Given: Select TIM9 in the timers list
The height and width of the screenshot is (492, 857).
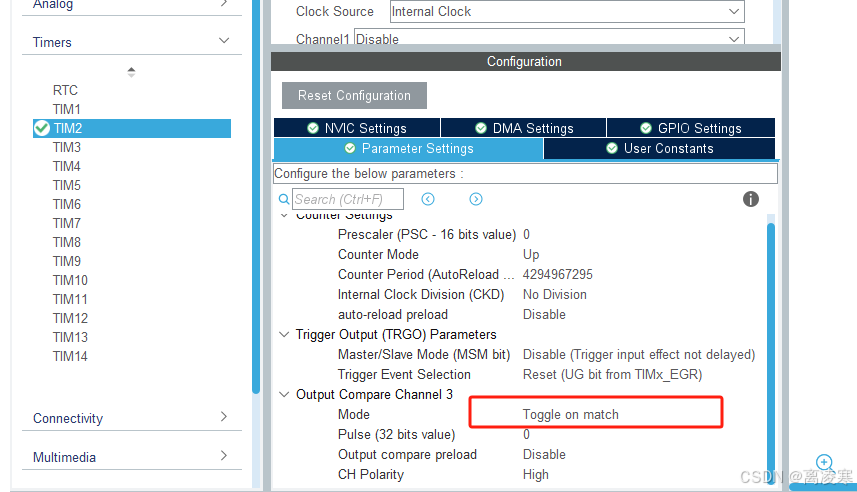Looking at the screenshot, I should point(67,261).
